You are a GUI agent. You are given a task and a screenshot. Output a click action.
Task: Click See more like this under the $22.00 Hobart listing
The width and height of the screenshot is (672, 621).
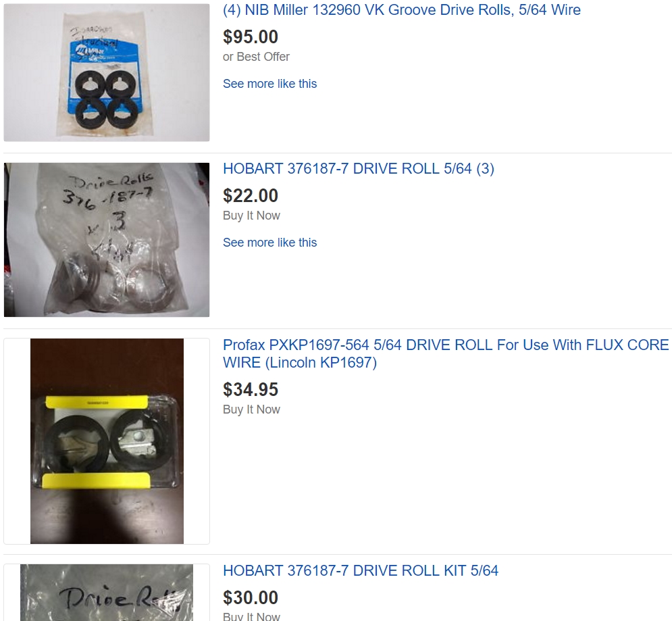(269, 243)
